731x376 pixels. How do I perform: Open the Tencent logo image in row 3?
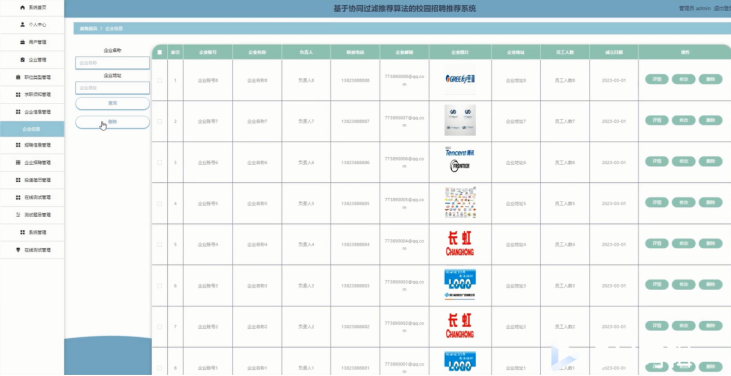[x=460, y=161]
